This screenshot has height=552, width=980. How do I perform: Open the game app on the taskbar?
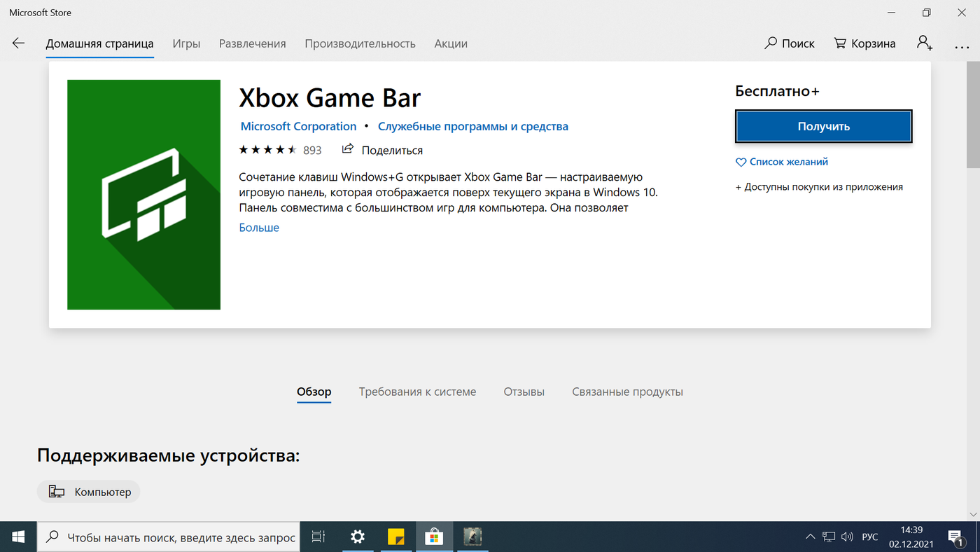pos(472,537)
